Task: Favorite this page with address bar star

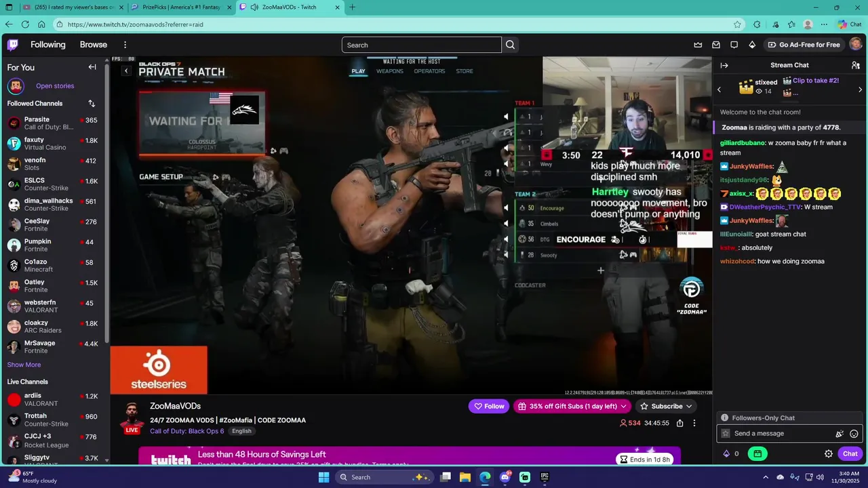Action: 737,24
